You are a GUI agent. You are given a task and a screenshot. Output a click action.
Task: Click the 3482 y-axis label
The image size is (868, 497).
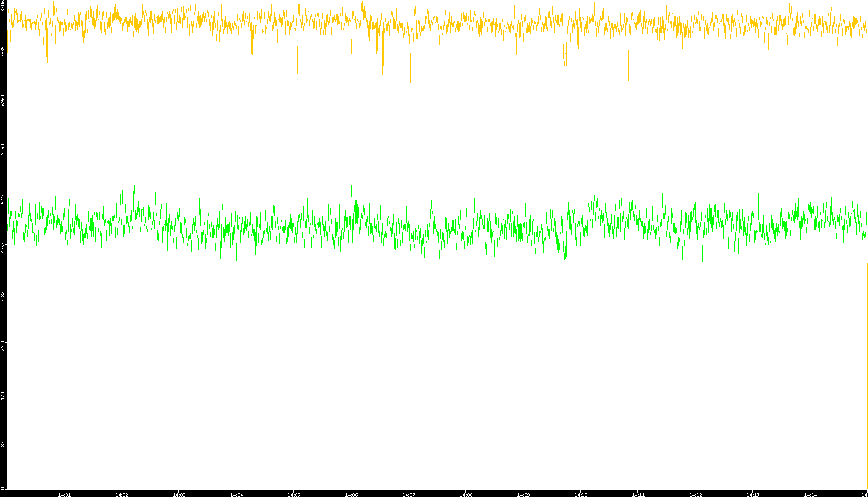click(x=3, y=296)
